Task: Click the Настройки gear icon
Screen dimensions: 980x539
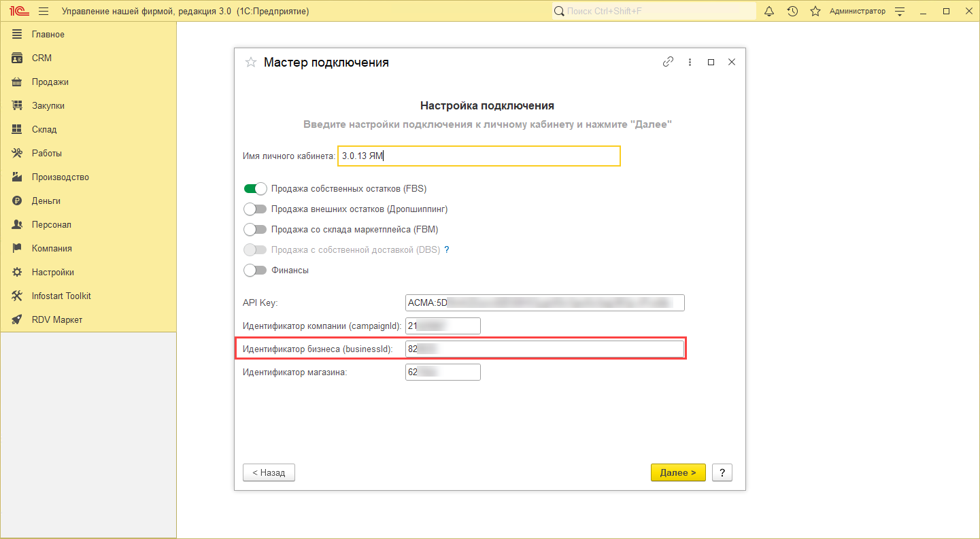Action: 18,272
